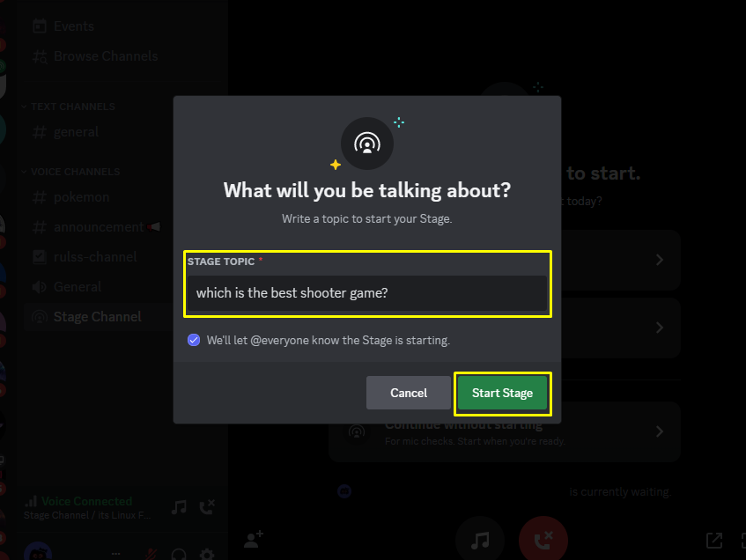Click the 'Stage Channel / its Linux F...' subtext
Image resolution: width=746 pixels, height=560 pixels.
[x=87, y=515]
